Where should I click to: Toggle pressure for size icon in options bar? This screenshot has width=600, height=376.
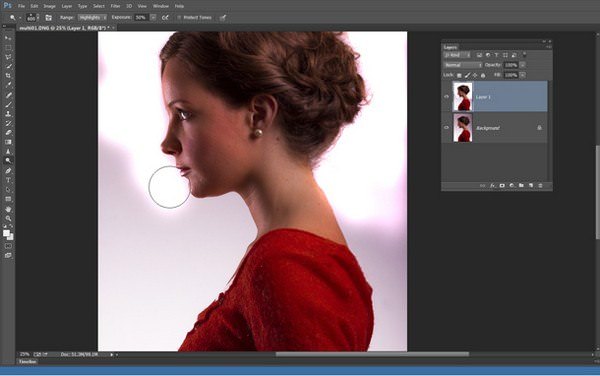(223, 18)
